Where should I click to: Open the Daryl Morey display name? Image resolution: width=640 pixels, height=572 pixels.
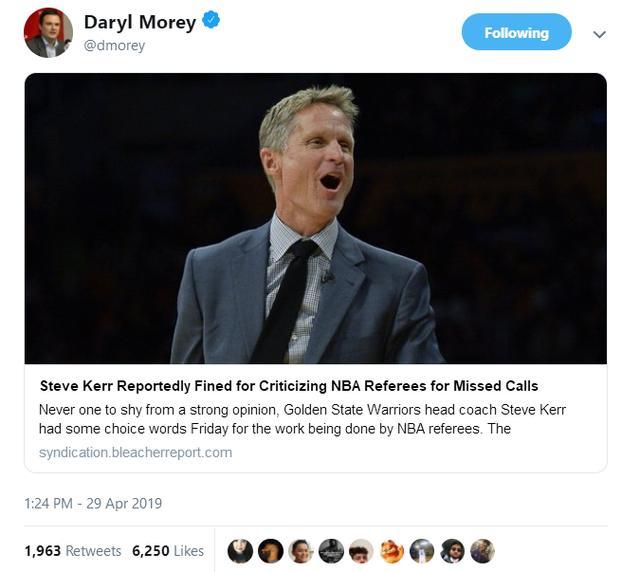(140, 22)
